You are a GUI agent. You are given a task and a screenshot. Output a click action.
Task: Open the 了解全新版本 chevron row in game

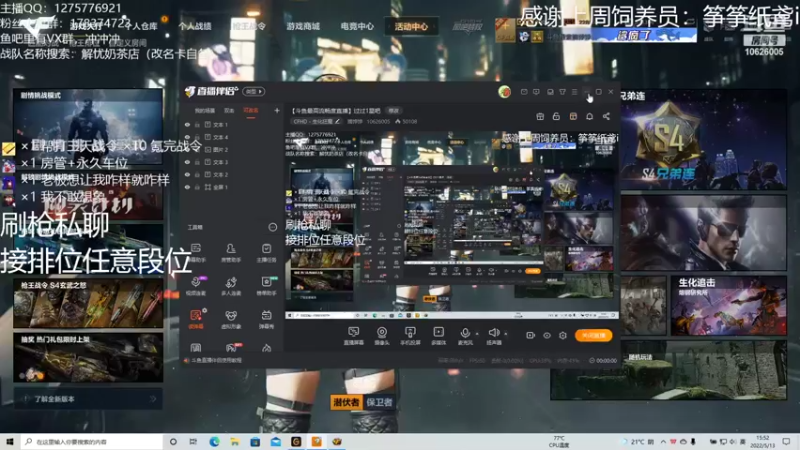click(x=89, y=399)
